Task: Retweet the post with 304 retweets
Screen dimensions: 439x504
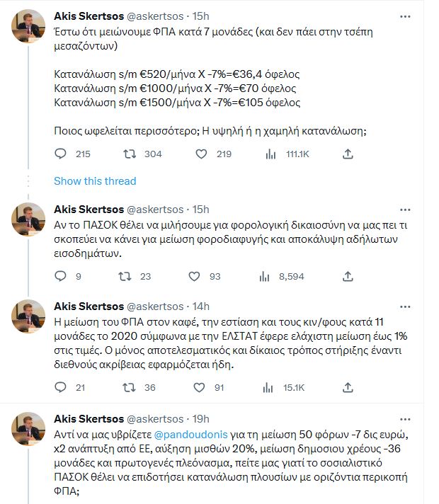Action: [130, 154]
